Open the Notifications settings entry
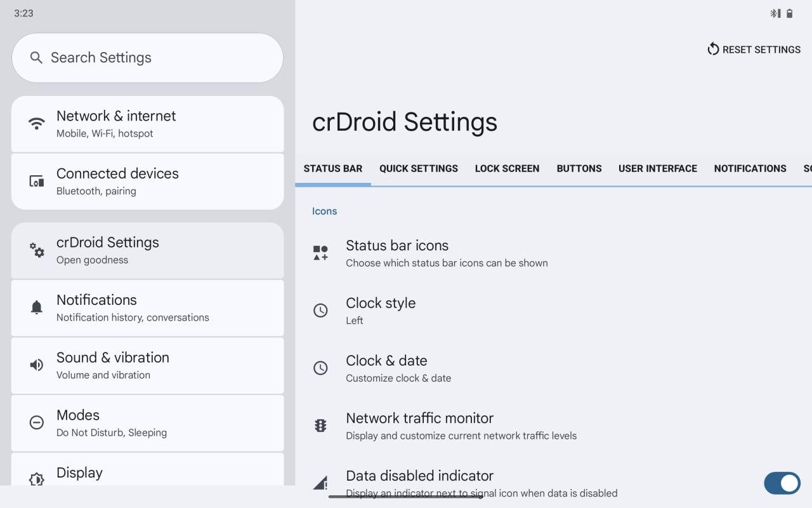This screenshot has width=812, height=508. pyautogui.click(x=148, y=308)
